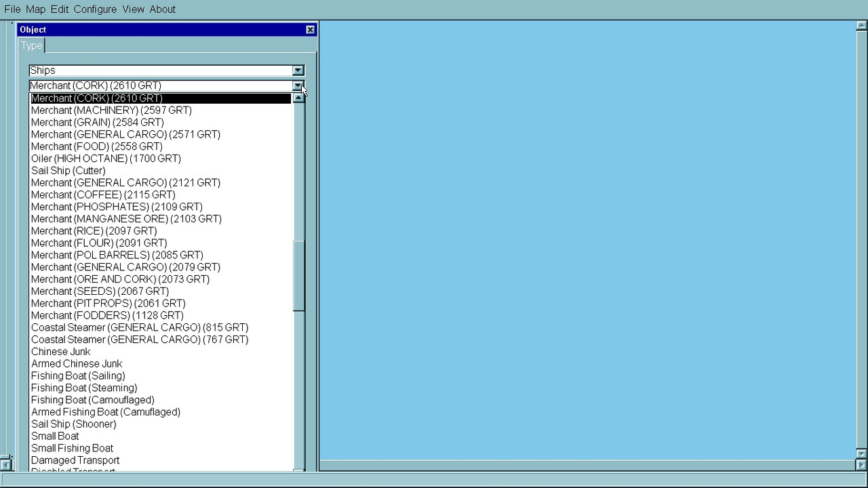868x488 pixels.
Task: Switch to the Type tab
Action: pos(31,45)
